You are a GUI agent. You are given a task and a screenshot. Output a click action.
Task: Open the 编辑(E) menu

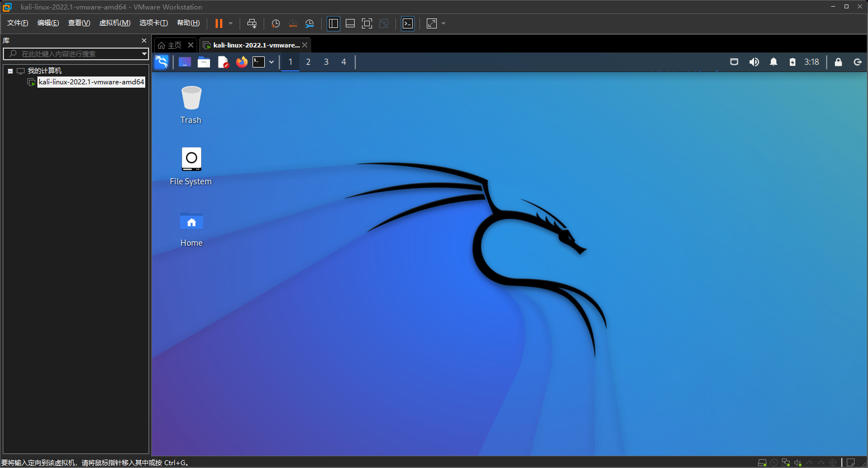pyautogui.click(x=48, y=23)
